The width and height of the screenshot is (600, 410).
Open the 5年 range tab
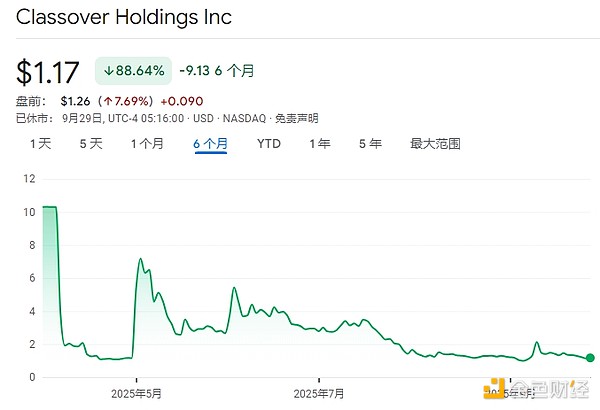(370, 144)
